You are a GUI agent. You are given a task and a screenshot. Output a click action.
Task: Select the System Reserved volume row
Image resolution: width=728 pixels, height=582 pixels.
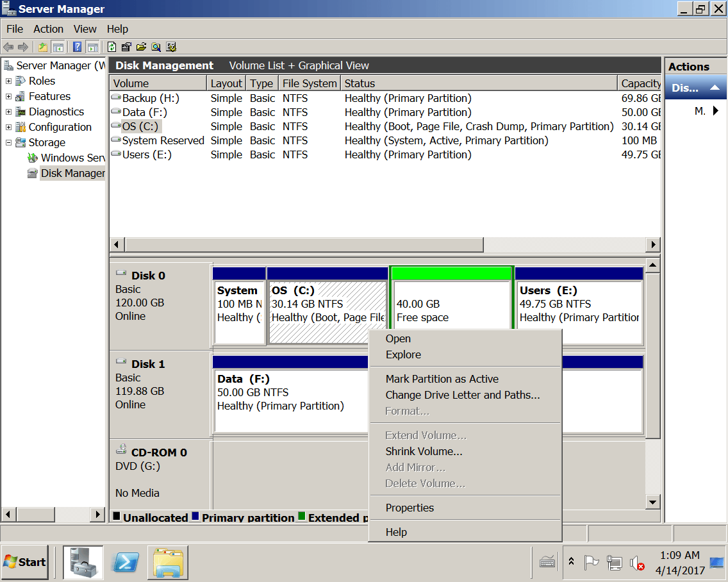click(385, 141)
